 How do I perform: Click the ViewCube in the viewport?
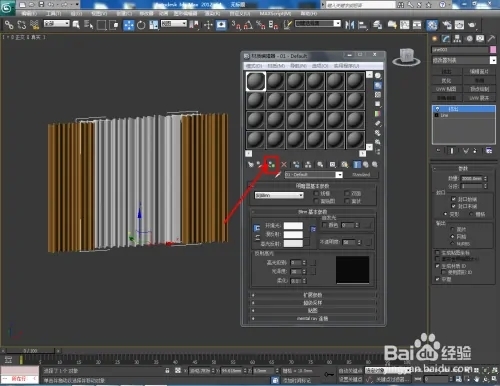pyautogui.click(x=406, y=56)
